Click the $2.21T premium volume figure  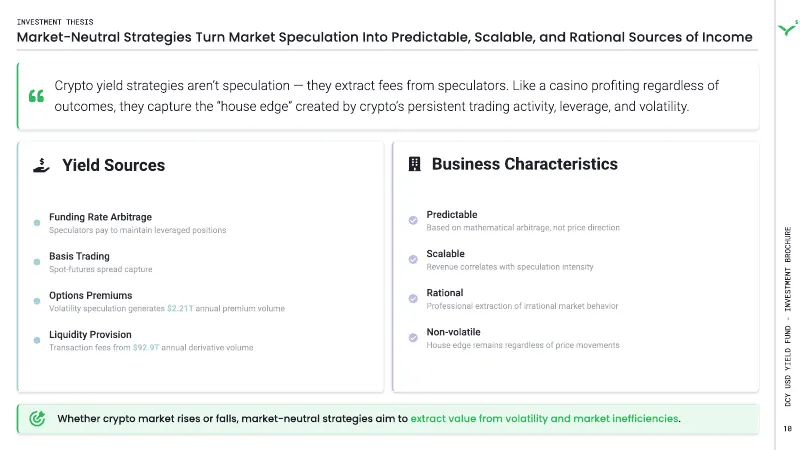(x=181, y=309)
